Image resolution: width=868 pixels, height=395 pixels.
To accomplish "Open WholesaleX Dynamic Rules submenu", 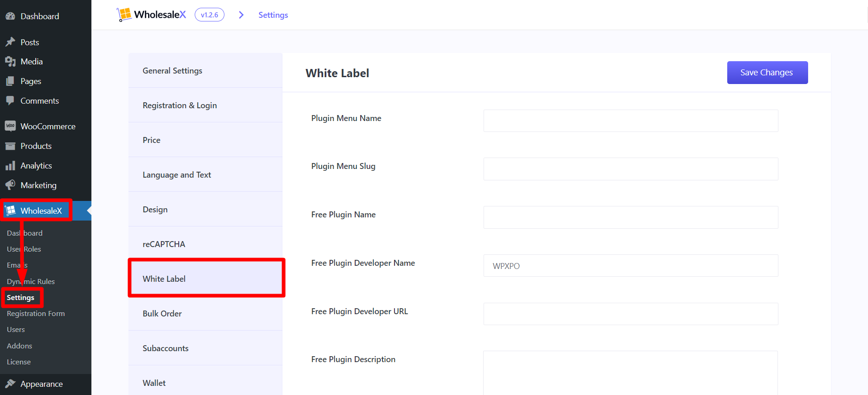I will tap(31, 281).
